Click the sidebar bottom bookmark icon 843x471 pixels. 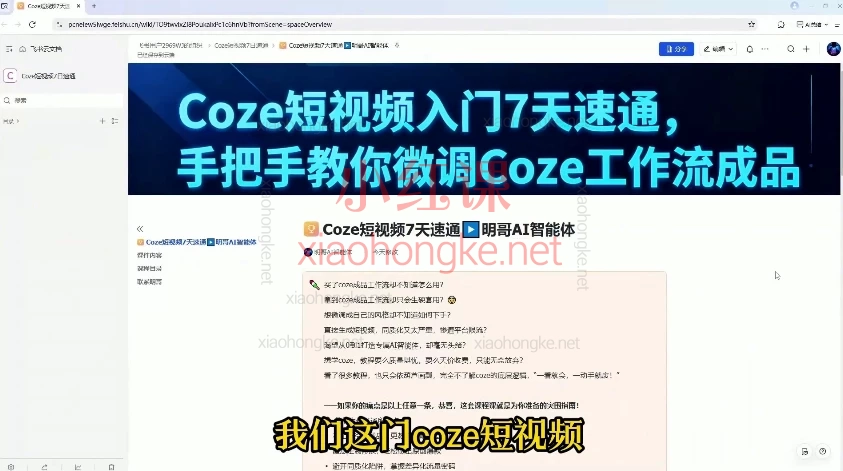point(111,467)
